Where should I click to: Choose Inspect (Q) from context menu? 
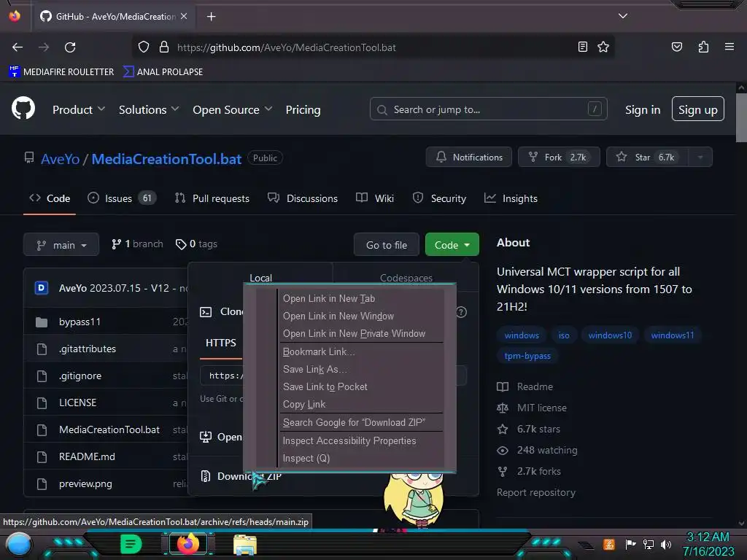pos(362,459)
